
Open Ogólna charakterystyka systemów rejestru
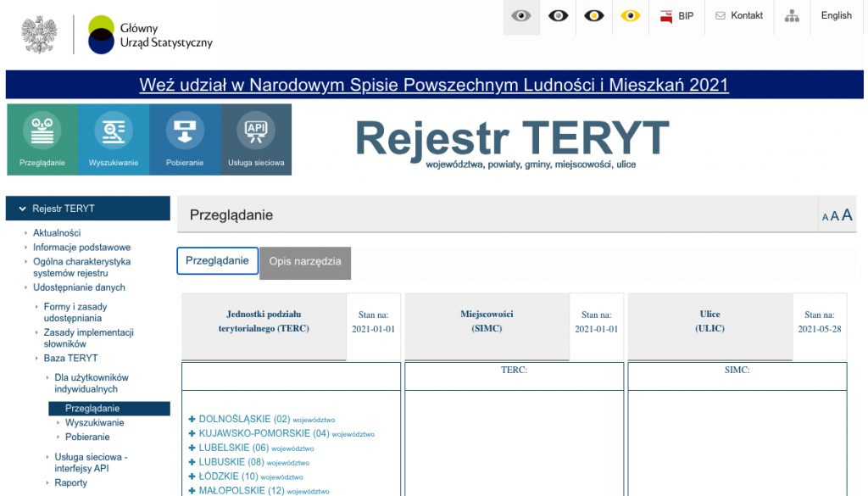[x=81, y=267]
